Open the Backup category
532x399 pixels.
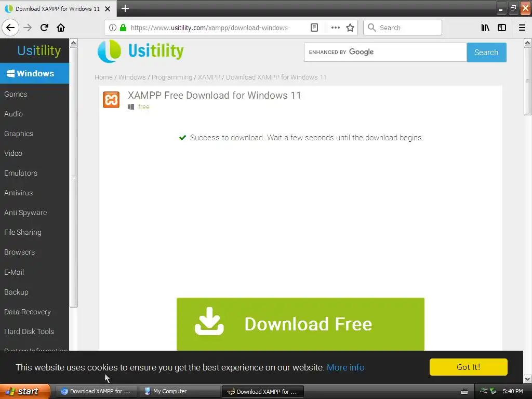(x=16, y=292)
